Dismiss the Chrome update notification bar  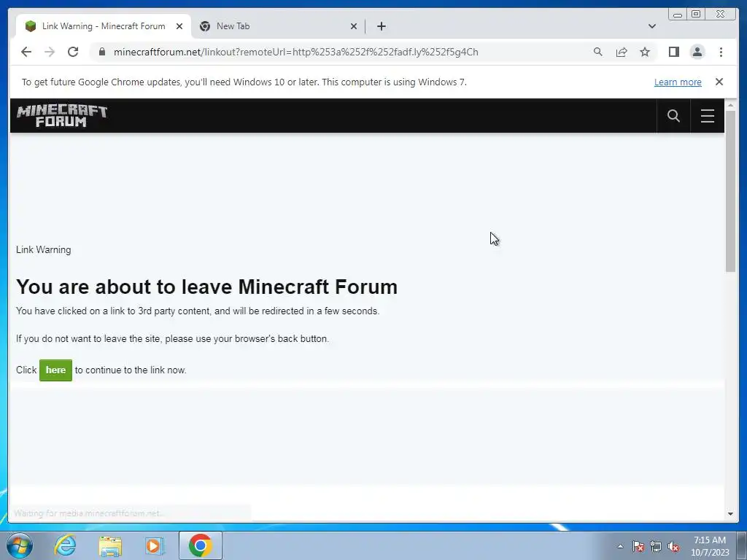tap(719, 82)
